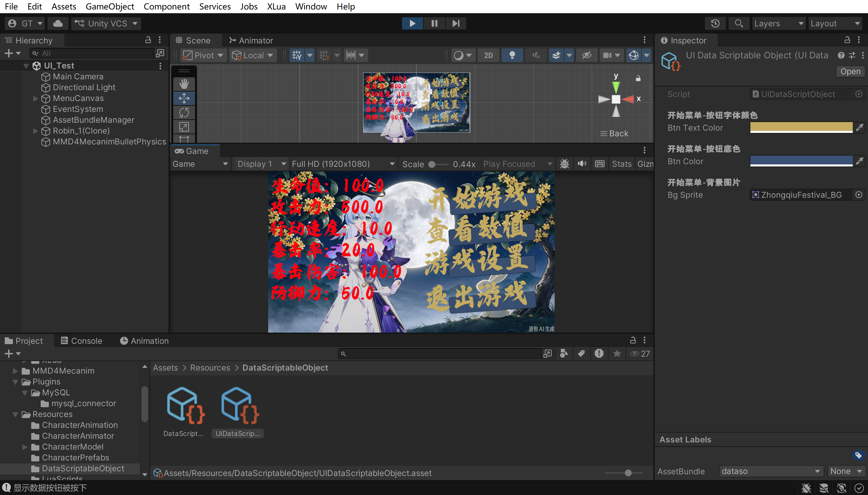Expand MenuCanvas in Hierarchy
The image size is (868, 495).
pyautogui.click(x=35, y=98)
